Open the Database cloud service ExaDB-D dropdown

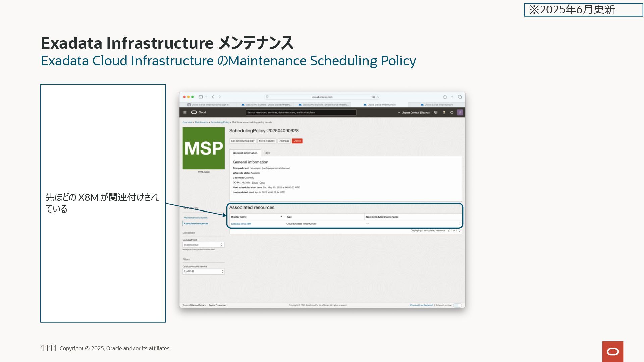[203, 271]
